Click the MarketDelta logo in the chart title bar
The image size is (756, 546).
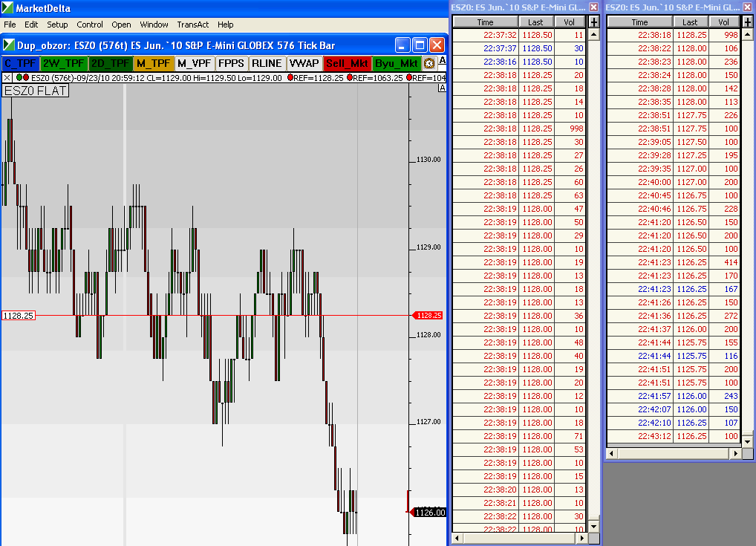[x=9, y=45]
